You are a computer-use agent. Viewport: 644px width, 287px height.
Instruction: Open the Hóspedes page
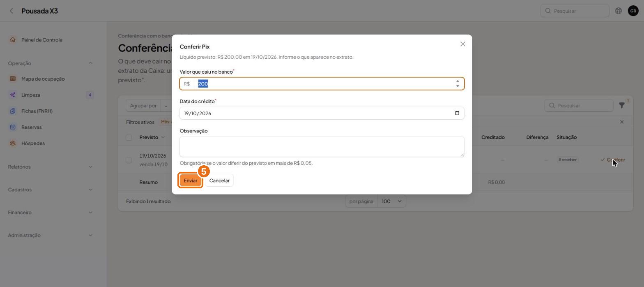(x=33, y=143)
